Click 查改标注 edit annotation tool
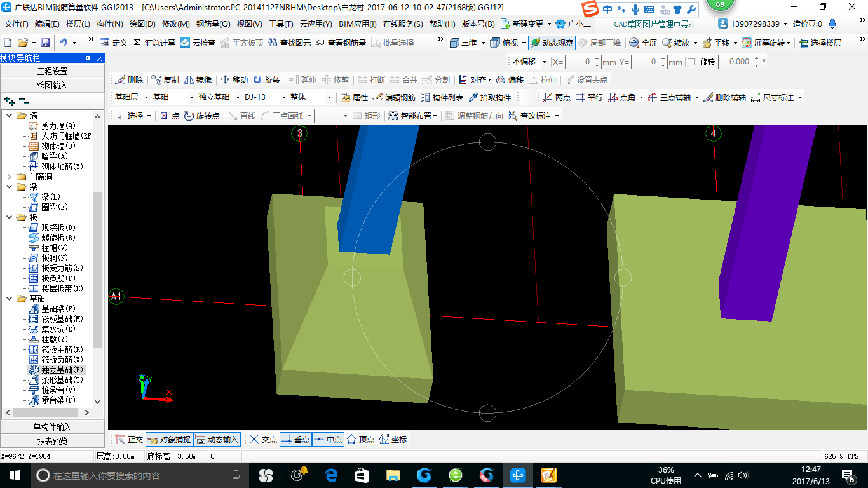 click(x=531, y=116)
